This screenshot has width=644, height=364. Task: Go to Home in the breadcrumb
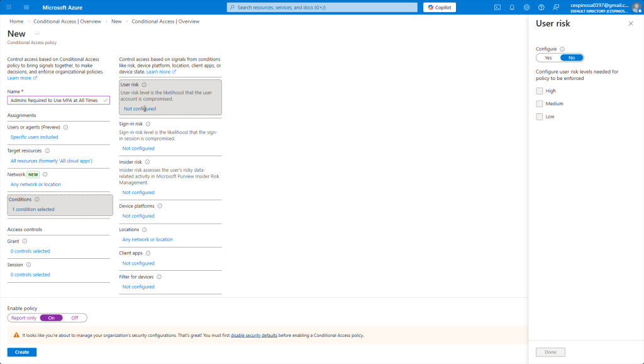pos(16,21)
